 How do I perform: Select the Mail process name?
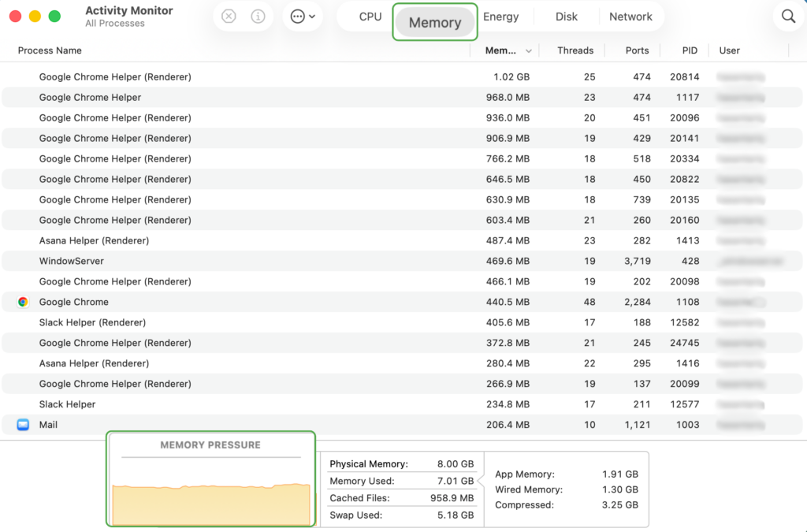[48, 425]
